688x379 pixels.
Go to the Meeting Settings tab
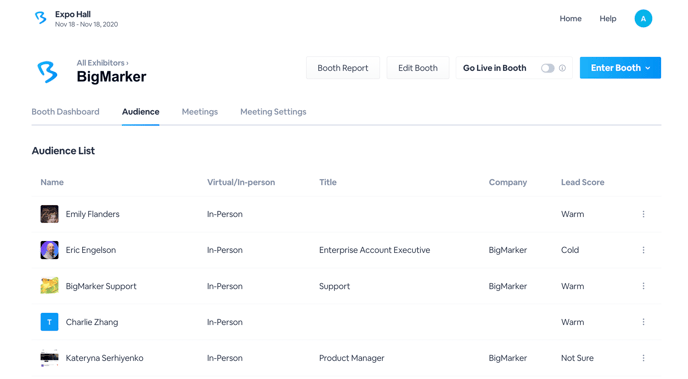[x=273, y=112]
